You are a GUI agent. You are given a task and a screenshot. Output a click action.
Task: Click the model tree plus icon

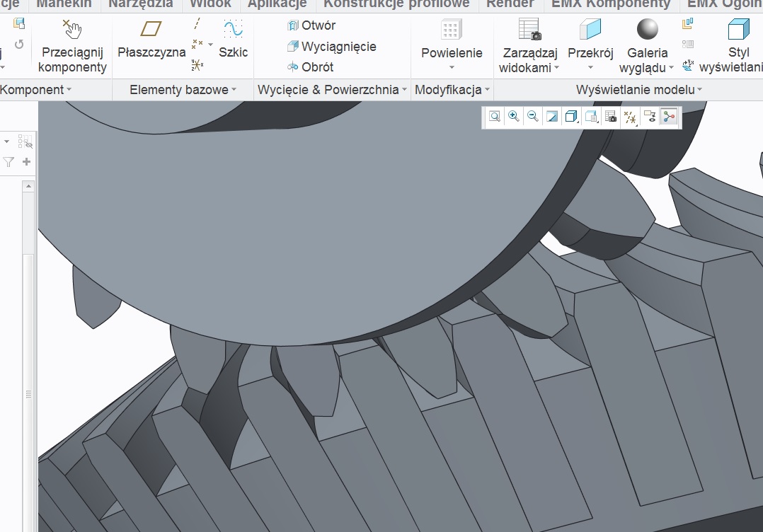click(26, 161)
